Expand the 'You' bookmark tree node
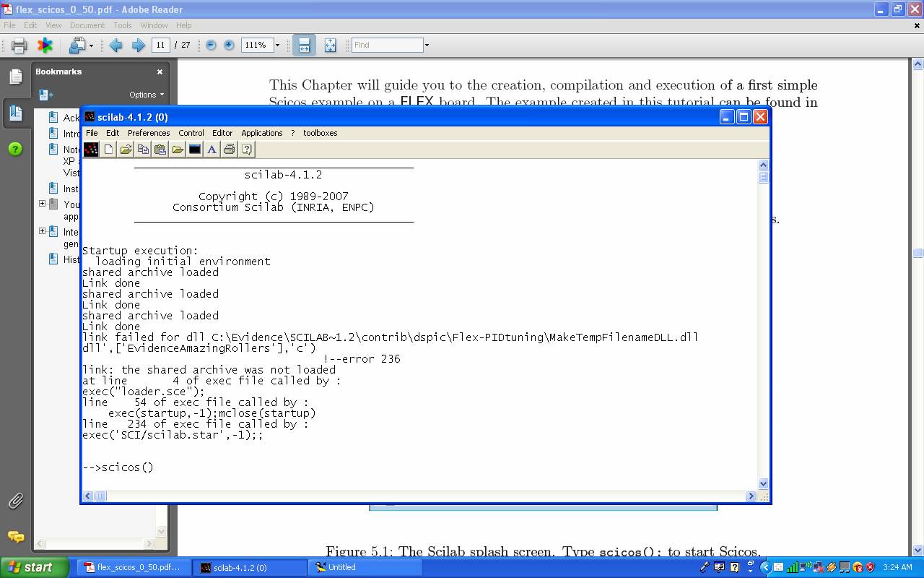 coord(42,204)
